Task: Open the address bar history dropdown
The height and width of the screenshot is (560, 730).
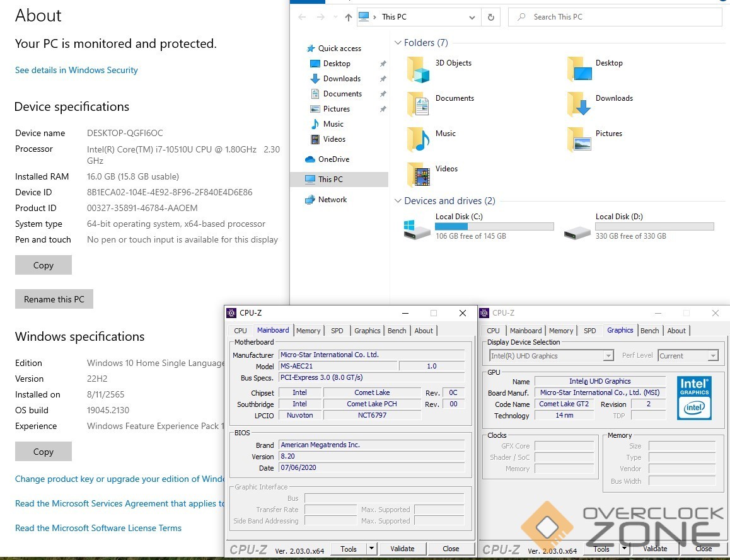Action: [472, 17]
